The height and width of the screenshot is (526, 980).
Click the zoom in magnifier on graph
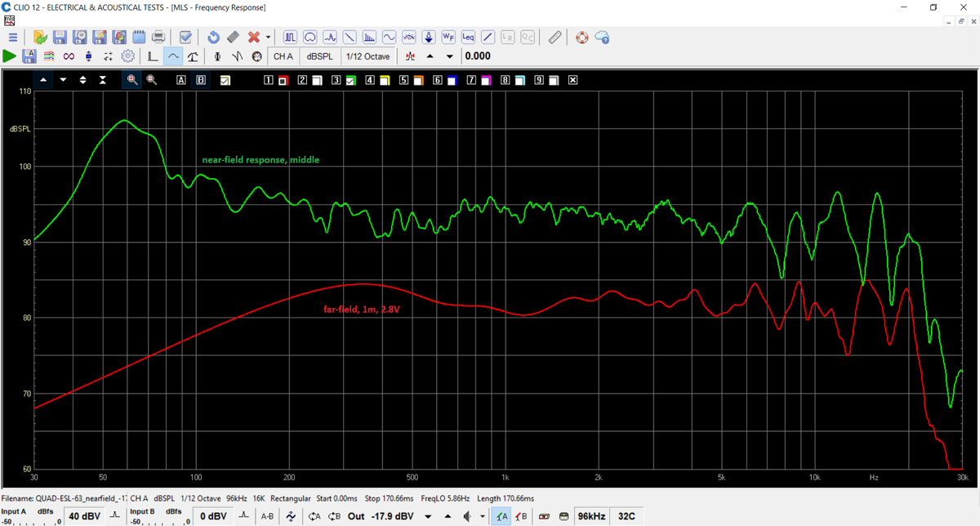click(x=131, y=80)
